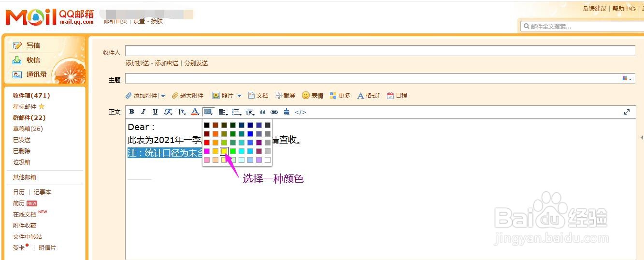Screen dimensions: 644x260
Task: Open the 垃圾箱 spam folder
Action: (22, 162)
